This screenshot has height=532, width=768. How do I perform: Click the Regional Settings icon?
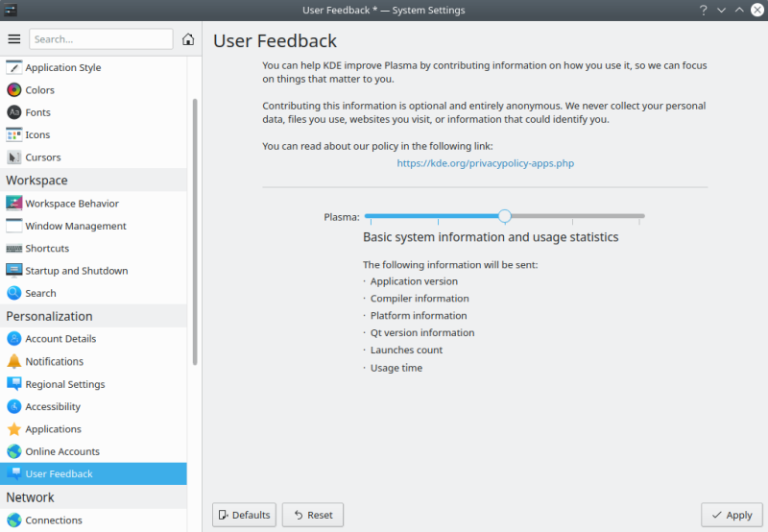pos(13,383)
